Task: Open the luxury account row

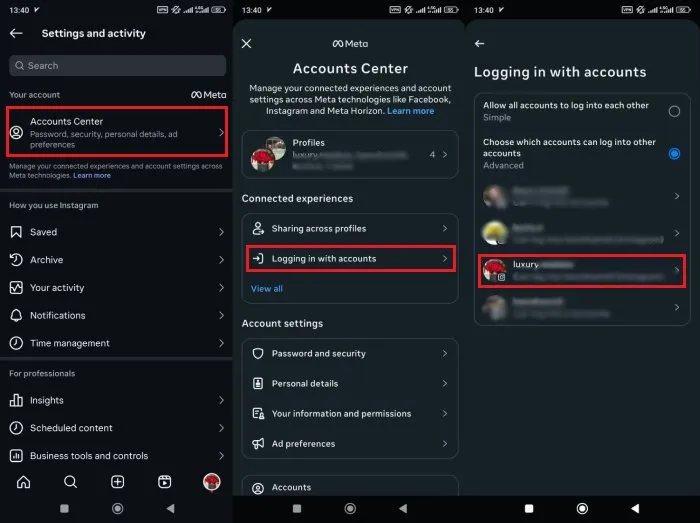Action: (582, 270)
